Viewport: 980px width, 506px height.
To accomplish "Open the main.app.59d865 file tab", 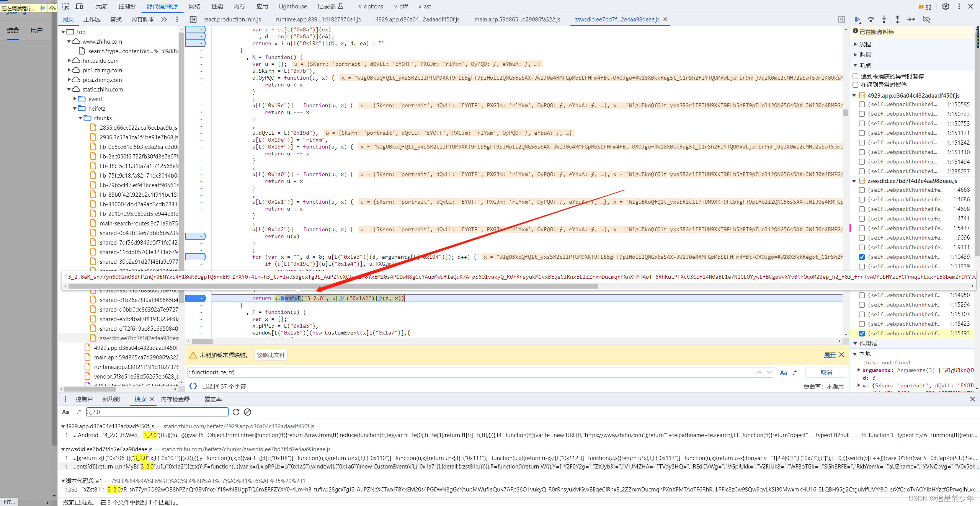I will click(517, 19).
